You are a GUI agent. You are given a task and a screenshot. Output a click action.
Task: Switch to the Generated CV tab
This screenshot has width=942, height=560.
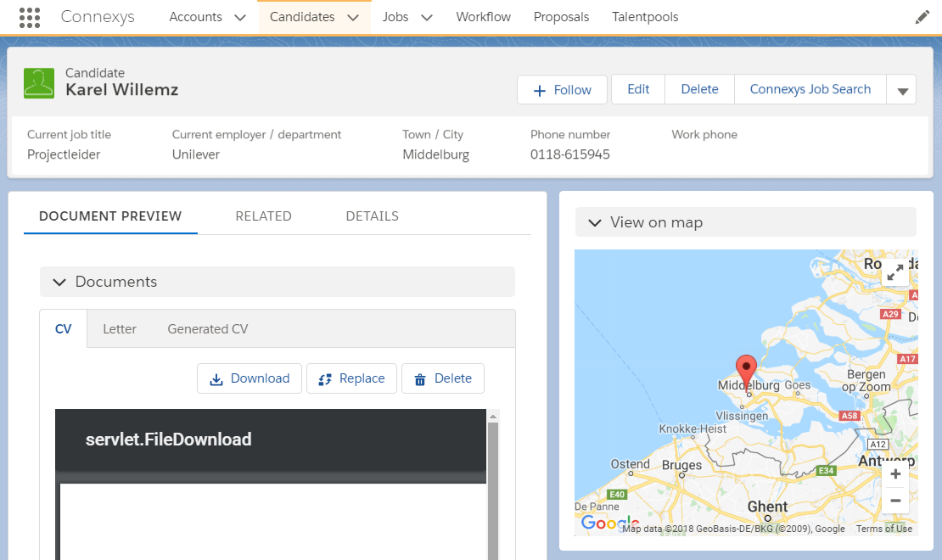click(208, 328)
